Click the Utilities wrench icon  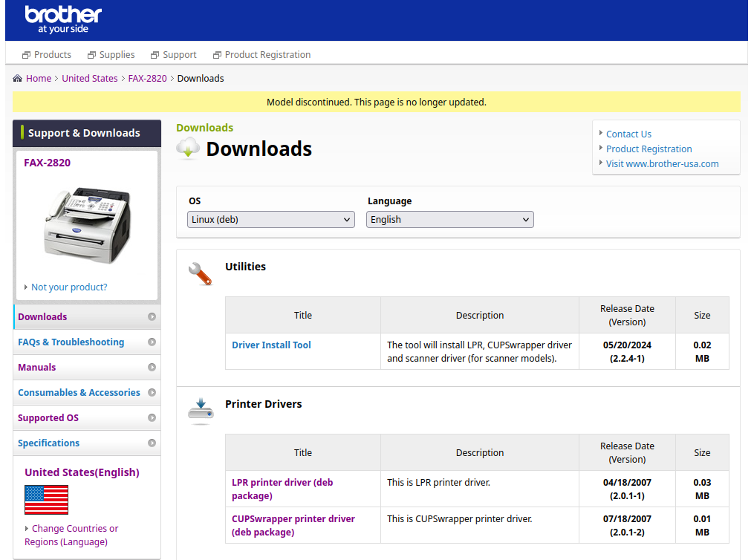(x=200, y=273)
